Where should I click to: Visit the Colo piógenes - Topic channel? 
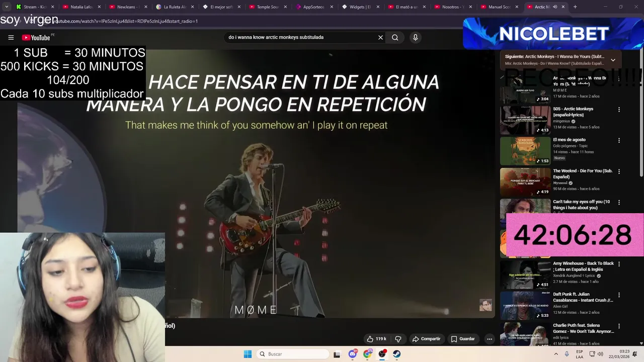(x=571, y=146)
